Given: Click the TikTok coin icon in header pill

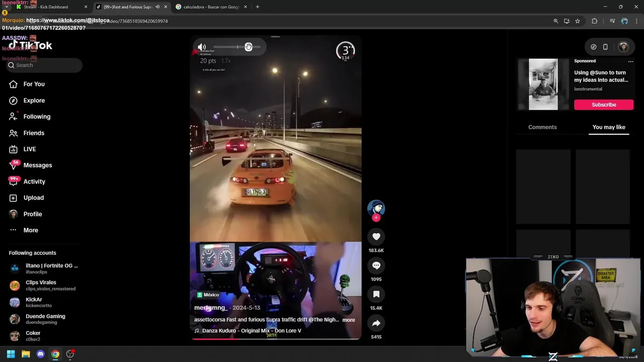Looking at the screenshot, I should (x=594, y=47).
